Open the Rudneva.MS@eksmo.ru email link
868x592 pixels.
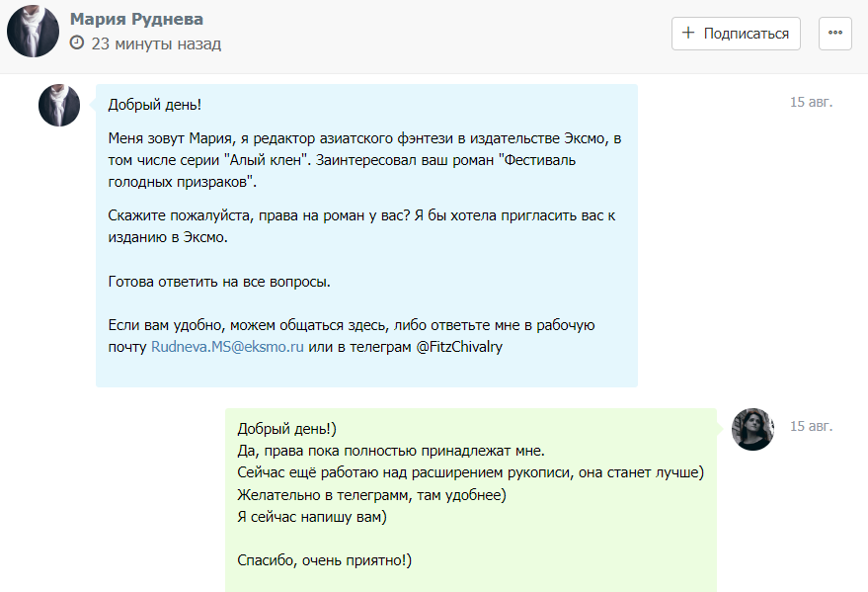(227, 347)
